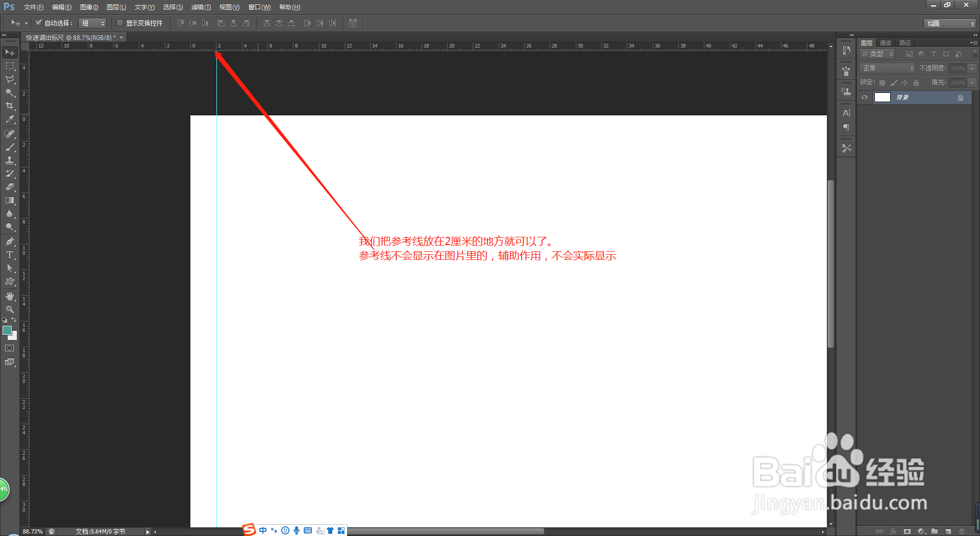Click the 88.73% zoom level field
Screen dimensions: 980x536
(x=33, y=531)
